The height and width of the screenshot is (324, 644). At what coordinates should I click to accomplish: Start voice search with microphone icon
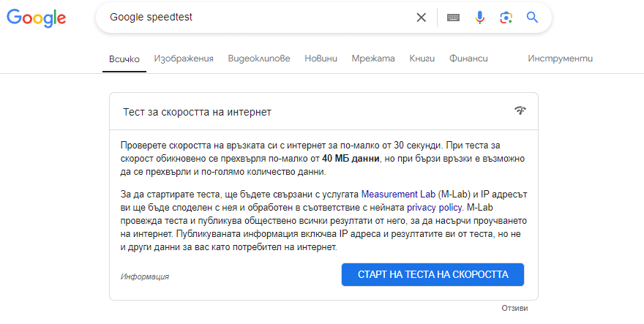click(479, 18)
